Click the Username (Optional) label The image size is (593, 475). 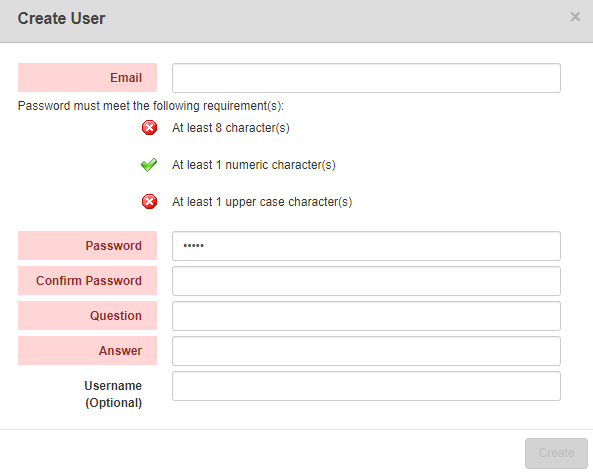pyautogui.click(x=113, y=394)
